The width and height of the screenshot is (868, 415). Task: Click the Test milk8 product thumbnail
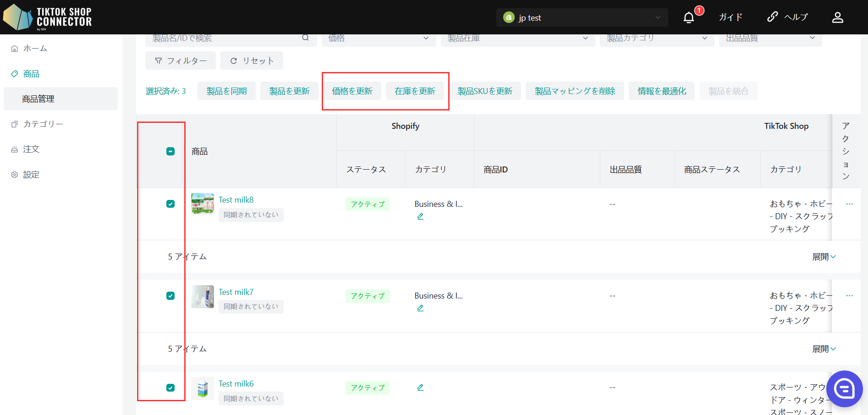(x=203, y=204)
